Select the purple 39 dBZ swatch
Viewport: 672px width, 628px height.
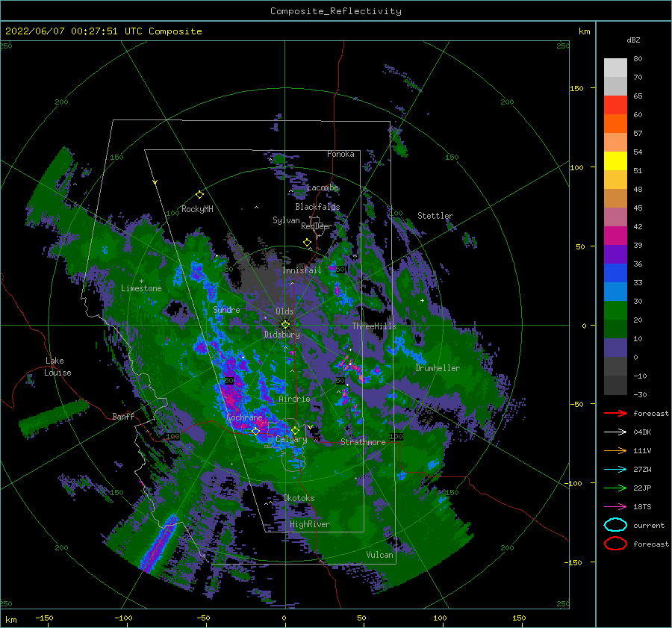click(x=615, y=254)
